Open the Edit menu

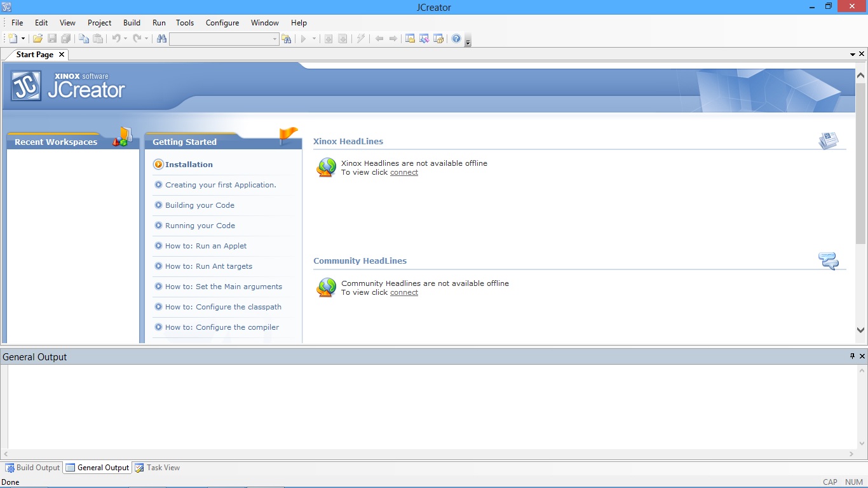tap(41, 22)
